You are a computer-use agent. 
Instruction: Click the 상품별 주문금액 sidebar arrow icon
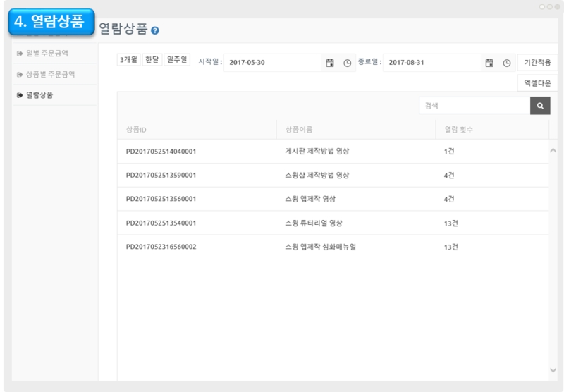tap(19, 74)
